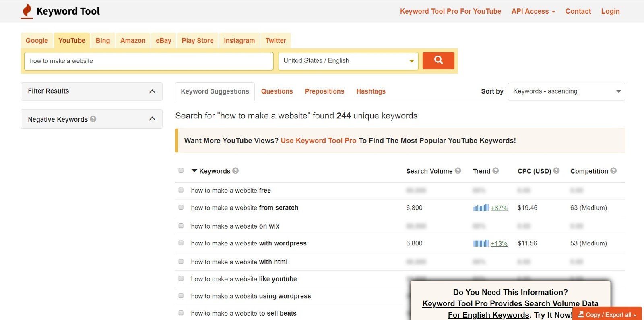Check 'how to make a website from scratch'
This screenshot has width=644, height=320.
tap(181, 207)
